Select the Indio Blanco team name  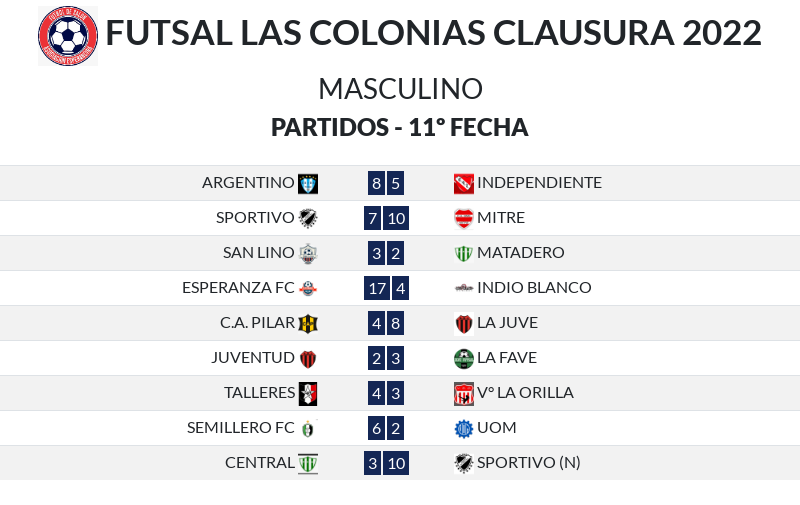[534, 288]
